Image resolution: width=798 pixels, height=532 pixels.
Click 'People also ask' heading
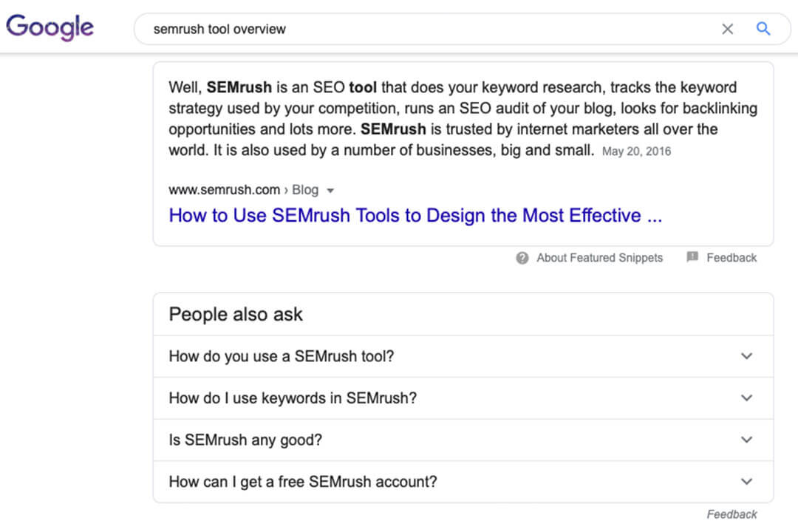pyautogui.click(x=236, y=315)
